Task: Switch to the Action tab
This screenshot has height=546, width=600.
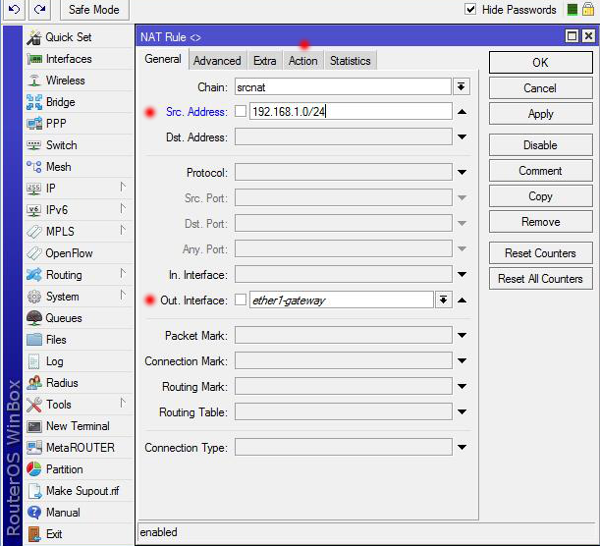Action: [x=303, y=60]
